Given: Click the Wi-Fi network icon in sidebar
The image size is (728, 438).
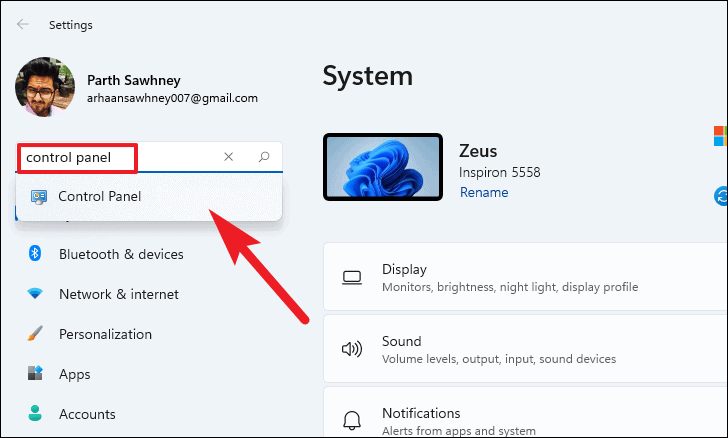Looking at the screenshot, I should pos(35,294).
